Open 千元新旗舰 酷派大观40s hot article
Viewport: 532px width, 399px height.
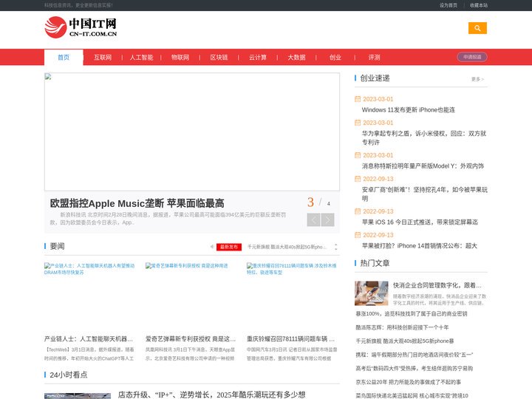(x=405, y=341)
